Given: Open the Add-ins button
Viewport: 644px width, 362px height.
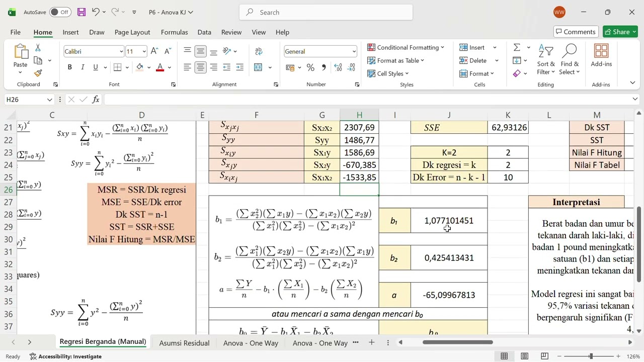Looking at the screenshot, I should tap(601, 55).
